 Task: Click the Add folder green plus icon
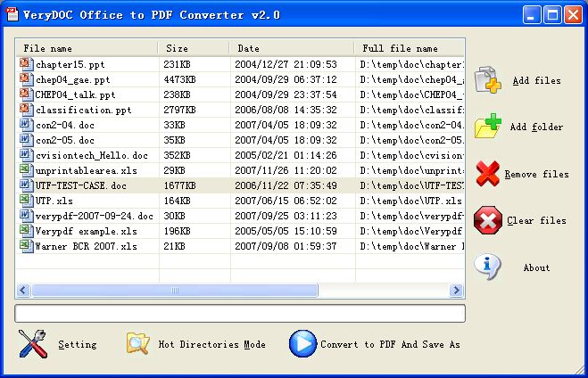click(x=487, y=127)
